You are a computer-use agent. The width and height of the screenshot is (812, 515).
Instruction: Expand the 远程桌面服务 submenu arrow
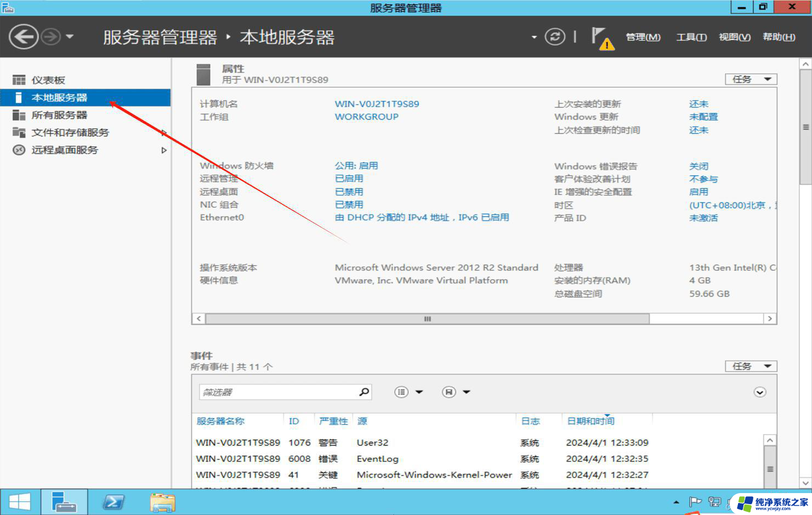pos(163,150)
